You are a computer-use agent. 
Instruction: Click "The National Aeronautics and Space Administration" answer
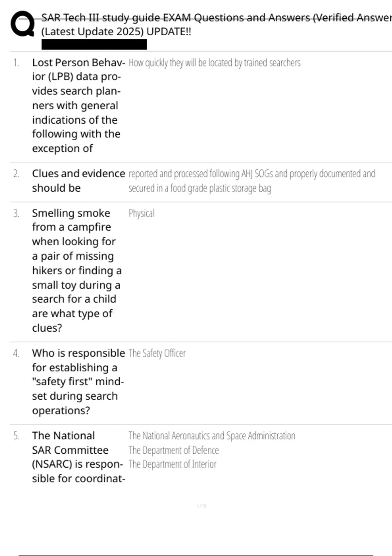pyautogui.click(x=212, y=436)
